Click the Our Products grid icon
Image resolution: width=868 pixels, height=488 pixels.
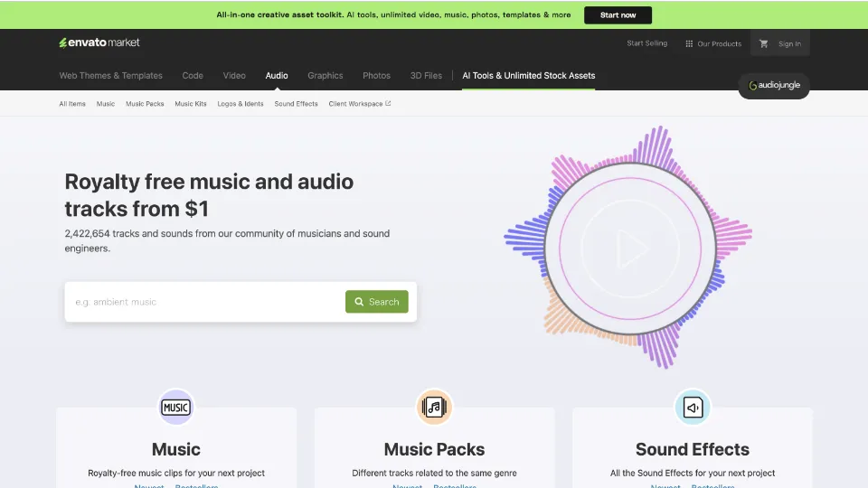(689, 43)
